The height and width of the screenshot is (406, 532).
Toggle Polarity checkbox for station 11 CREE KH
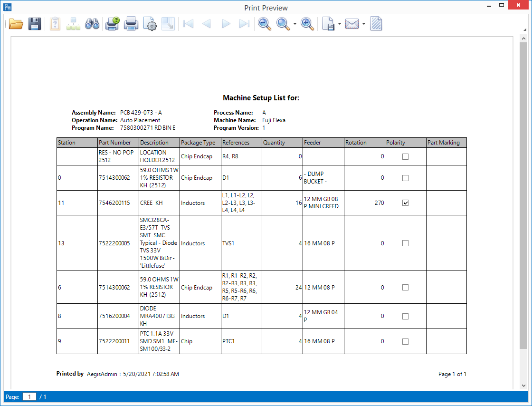[405, 203]
